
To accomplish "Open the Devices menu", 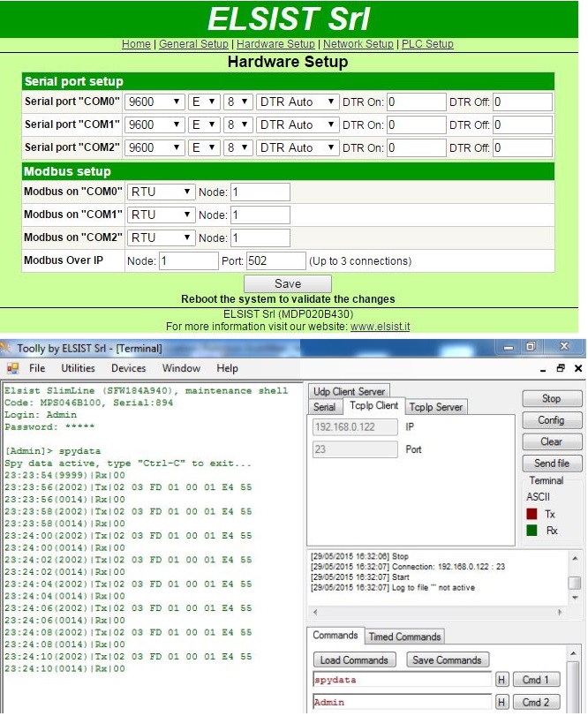I will coord(128,368).
